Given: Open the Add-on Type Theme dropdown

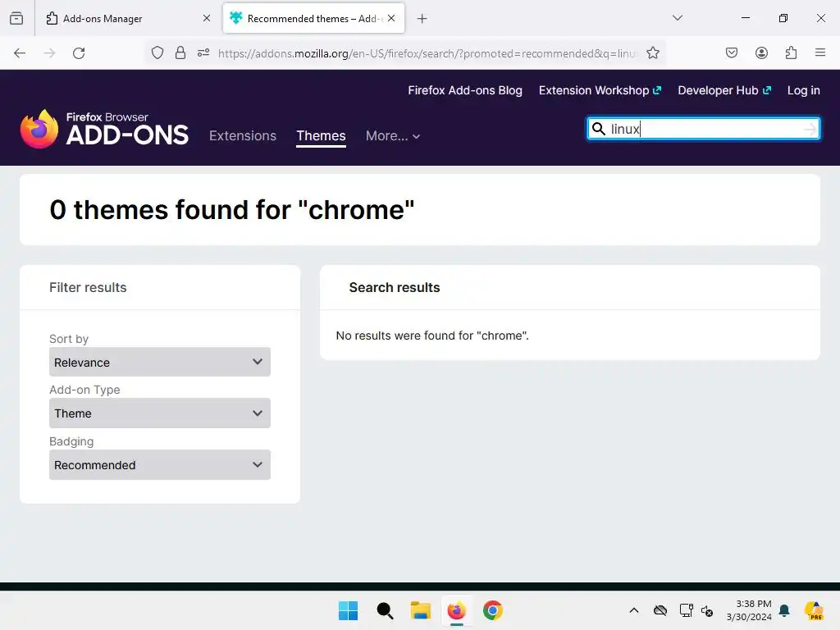Looking at the screenshot, I should (160, 413).
